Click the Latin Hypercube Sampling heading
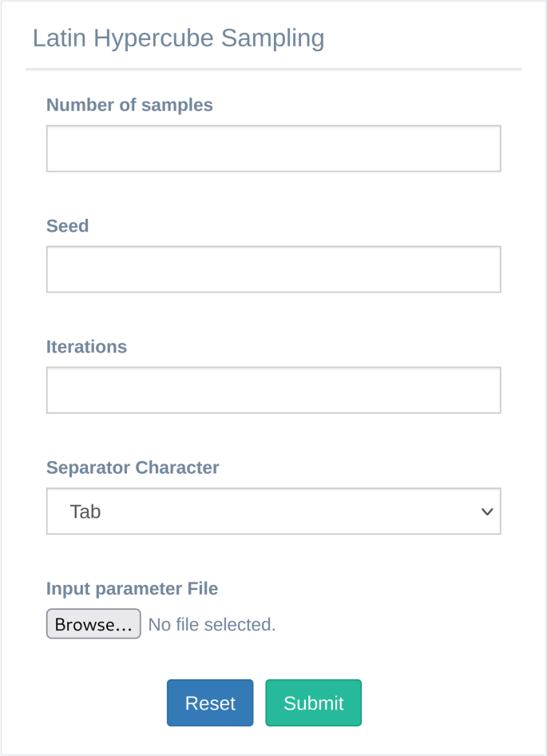Screen dimensions: 547x756 (178, 38)
